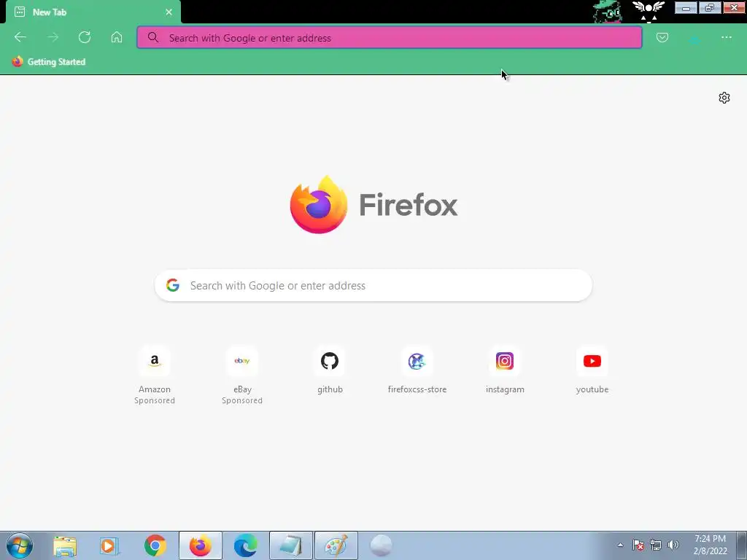Click the instagram label text
Viewport: 747px width, 560px height.
(x=505, y=389)
